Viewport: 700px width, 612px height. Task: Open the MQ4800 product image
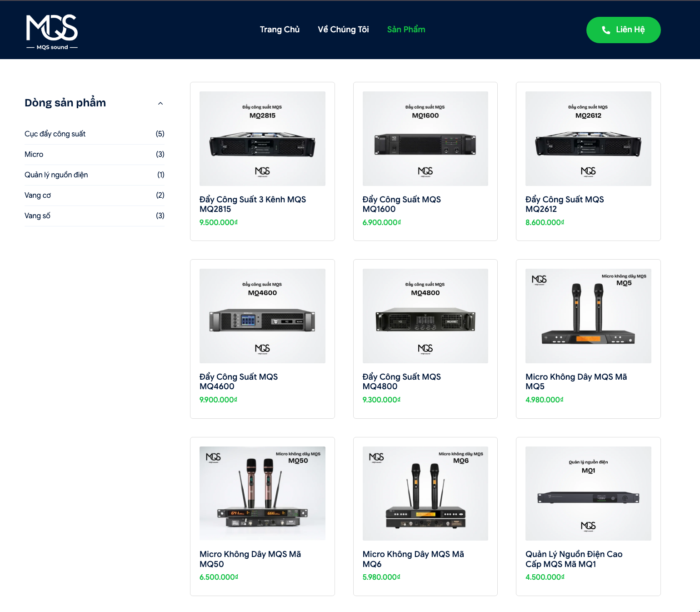425,316
